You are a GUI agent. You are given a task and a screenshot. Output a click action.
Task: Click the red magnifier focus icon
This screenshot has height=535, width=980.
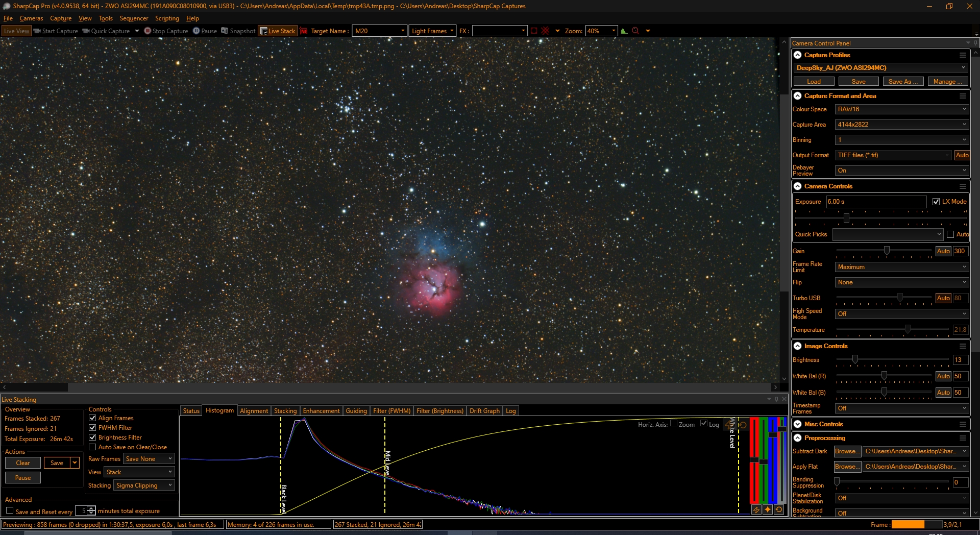click(x=635, y=31)
